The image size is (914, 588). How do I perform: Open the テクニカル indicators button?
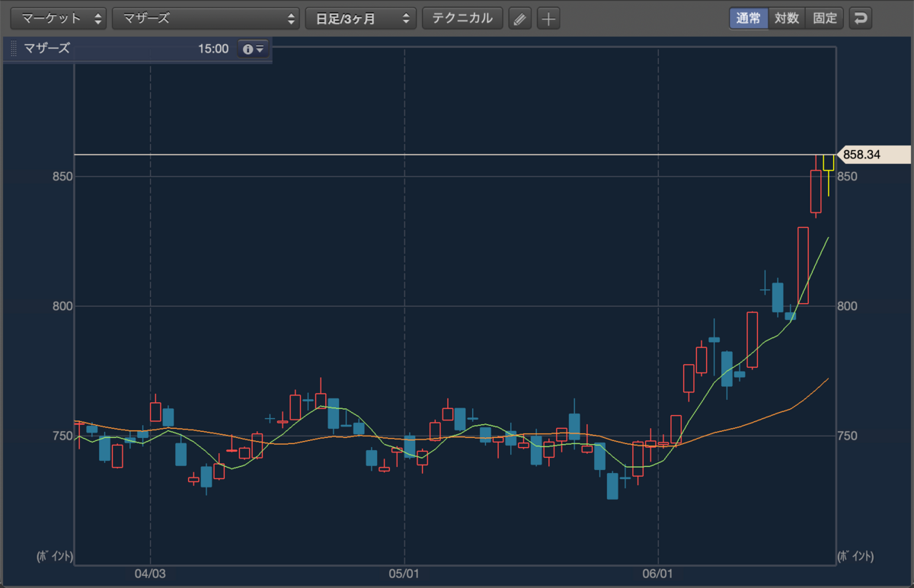coord(462,18)
